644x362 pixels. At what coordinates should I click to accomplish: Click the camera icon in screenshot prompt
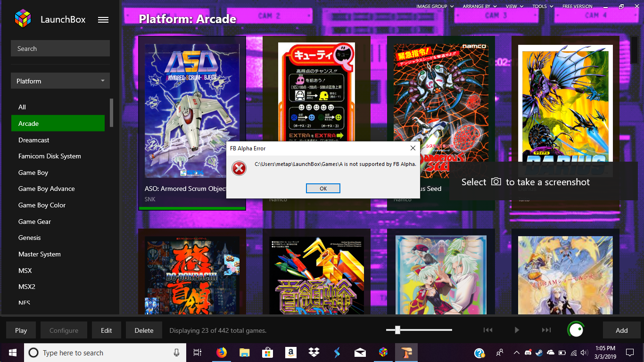click(496, 181)
